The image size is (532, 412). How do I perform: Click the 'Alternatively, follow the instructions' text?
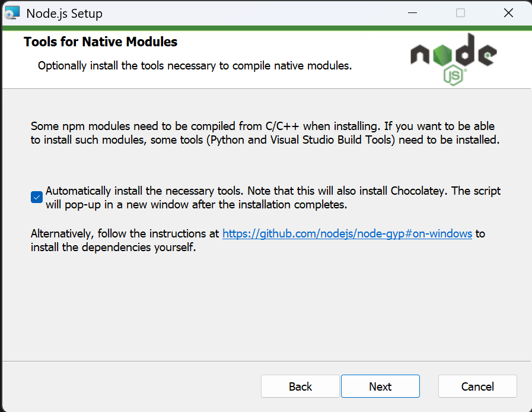(126, 233)
